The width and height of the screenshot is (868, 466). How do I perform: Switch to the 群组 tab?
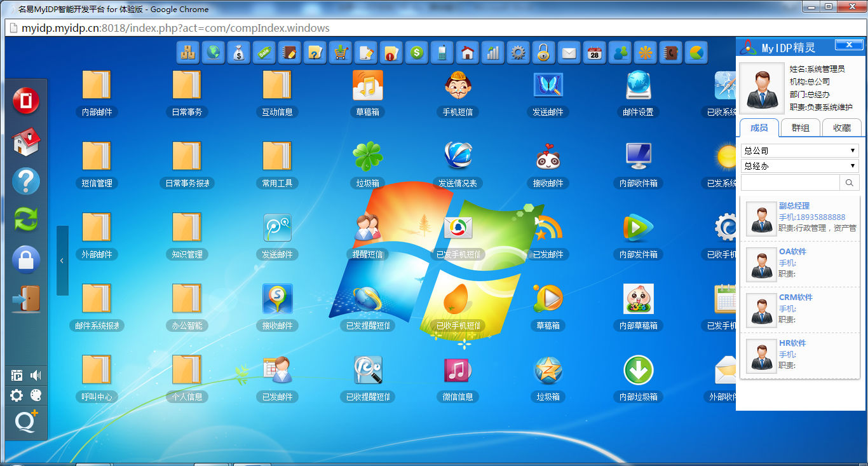800,128
